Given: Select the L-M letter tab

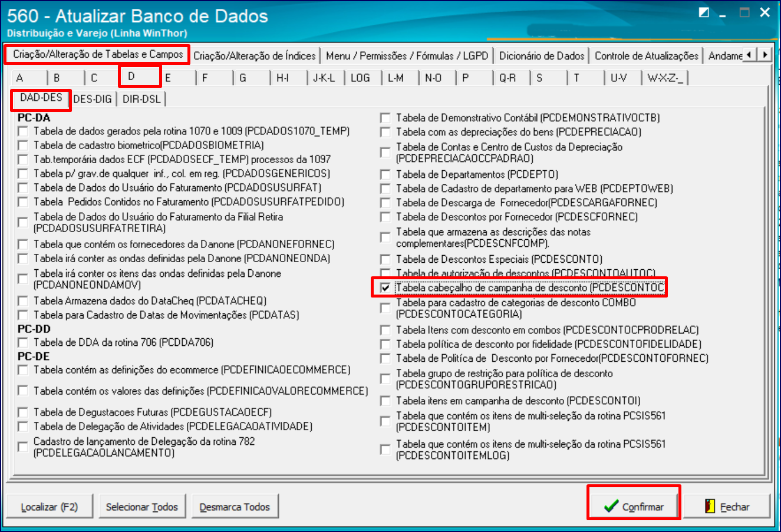Looking at the screenshot, I should pyautogui.click(x=401, y=78).
